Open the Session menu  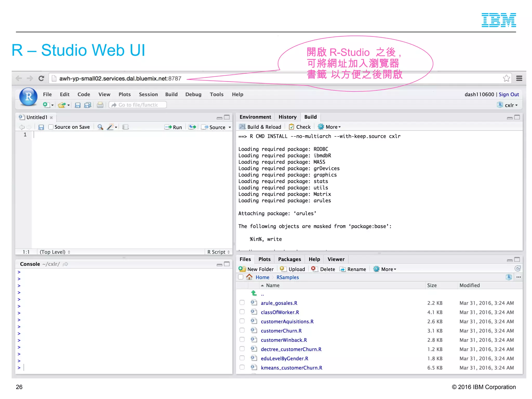point(148,94)
